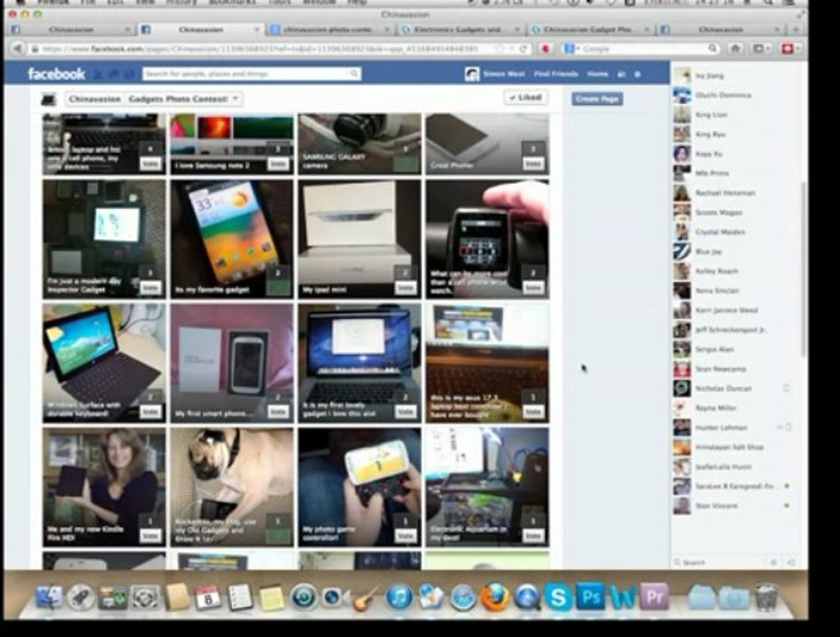The image size is (840, 637).
Task: Open pug dog gadgets photo thumbnail
Action: pyautogui.click(x=232, y=487)
